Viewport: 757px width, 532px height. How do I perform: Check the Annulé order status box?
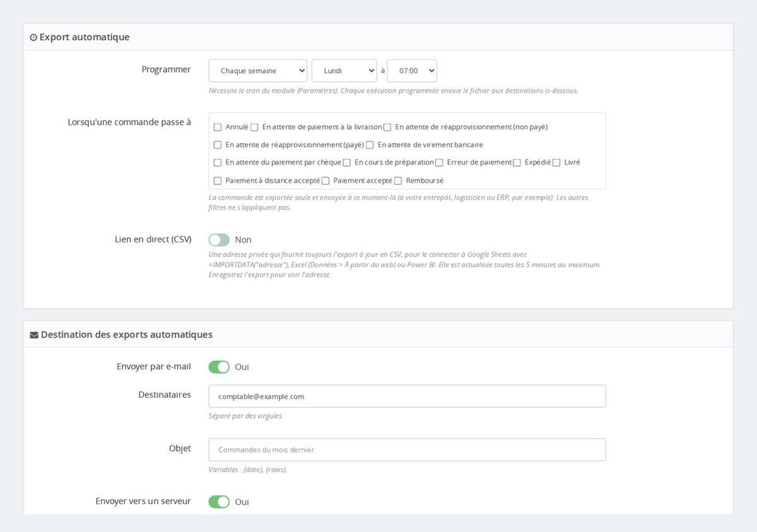[x=218, y=127]
